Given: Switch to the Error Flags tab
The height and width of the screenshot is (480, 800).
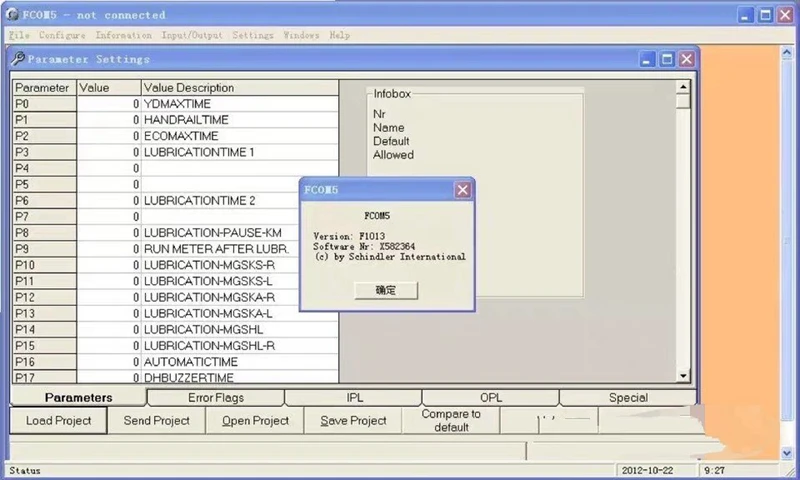Looking at the screenshot, I should 216,397.
